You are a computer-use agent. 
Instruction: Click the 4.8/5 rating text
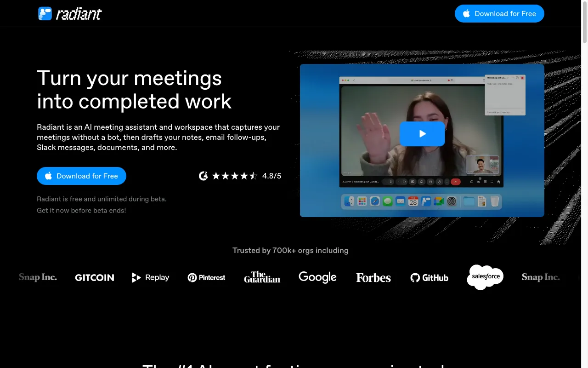coord(272,176)
